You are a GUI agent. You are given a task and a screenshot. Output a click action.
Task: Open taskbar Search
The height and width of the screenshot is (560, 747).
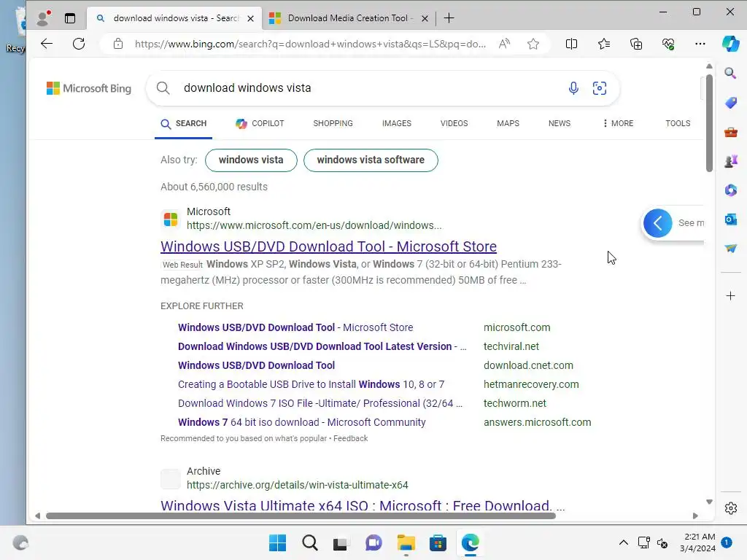click(x=309, y=542)
